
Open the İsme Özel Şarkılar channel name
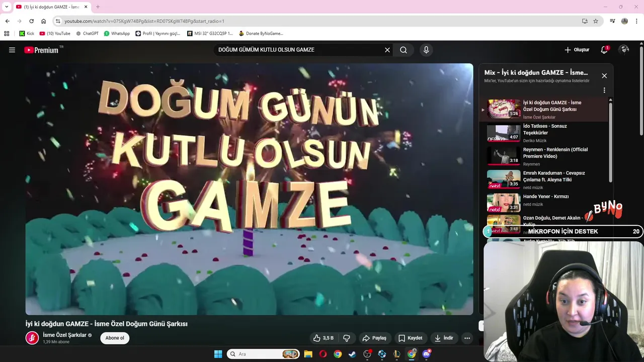pyautogui.click(x=64, y=335)
